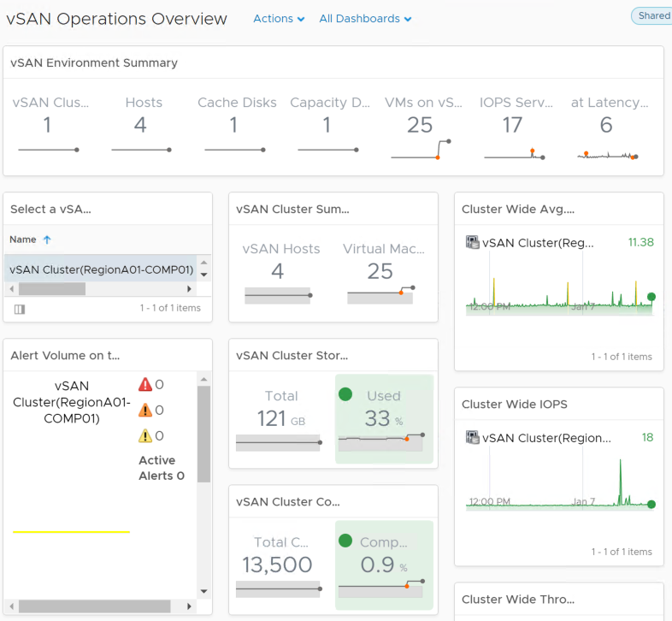Viewport: 672px width, 621px height.
Task: Click the Cluster Wide Thro... widget title
Action: [x=518, y=599]
